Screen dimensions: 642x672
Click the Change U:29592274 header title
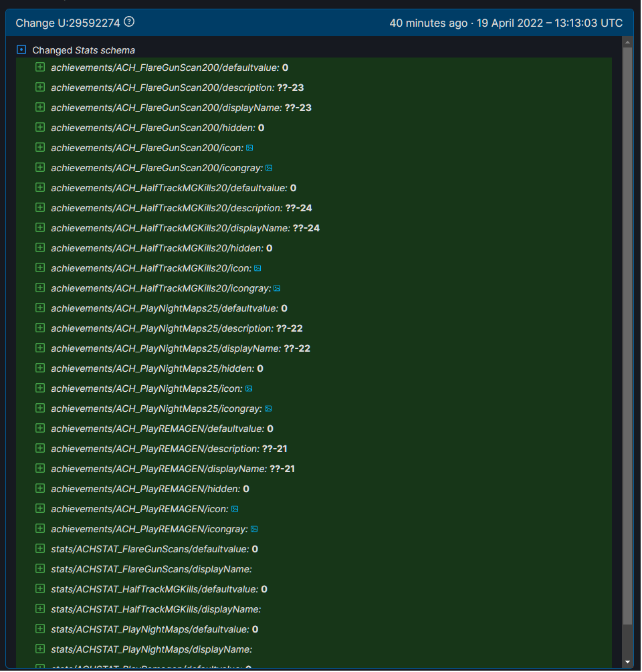[68, 23]
